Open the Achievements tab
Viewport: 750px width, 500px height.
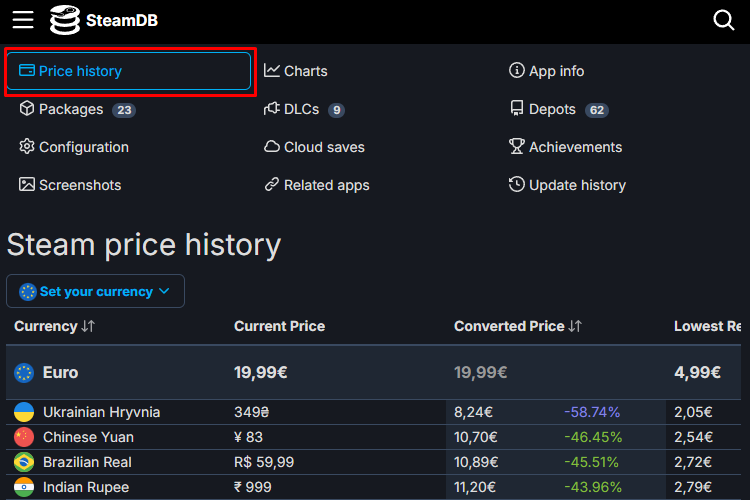click(565, 147)
